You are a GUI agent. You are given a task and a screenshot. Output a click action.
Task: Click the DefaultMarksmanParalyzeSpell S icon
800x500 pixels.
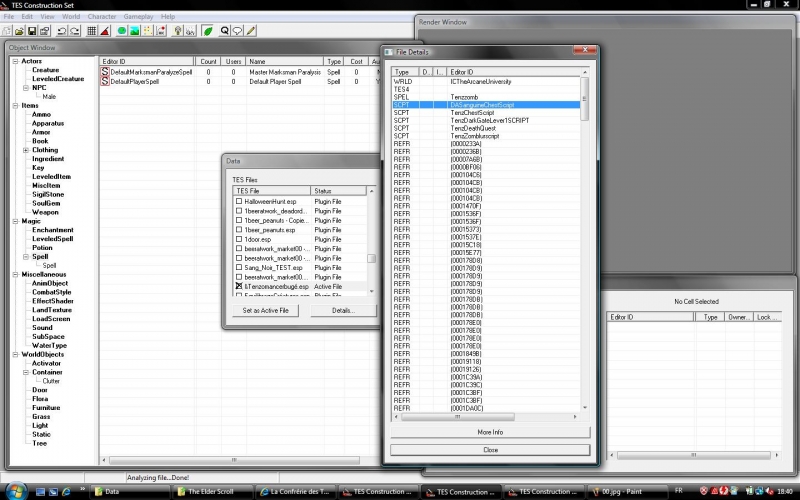click(x=105, y=72)
